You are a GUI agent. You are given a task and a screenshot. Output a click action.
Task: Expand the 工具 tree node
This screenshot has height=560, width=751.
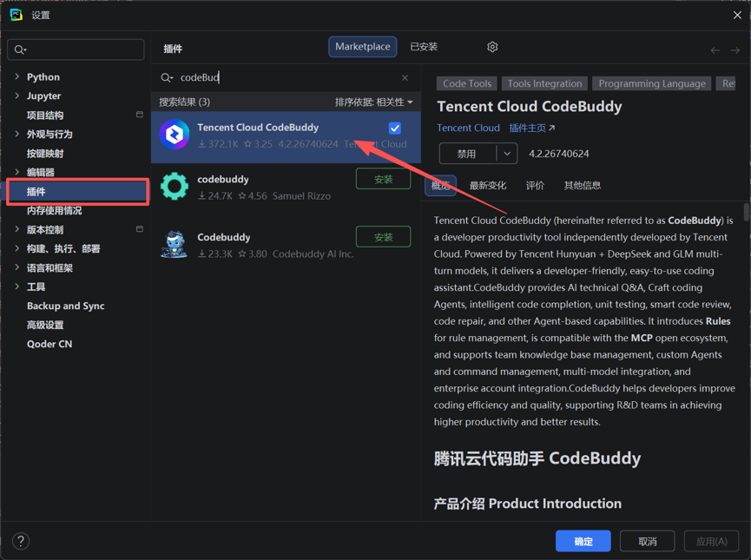coord(16,287)
